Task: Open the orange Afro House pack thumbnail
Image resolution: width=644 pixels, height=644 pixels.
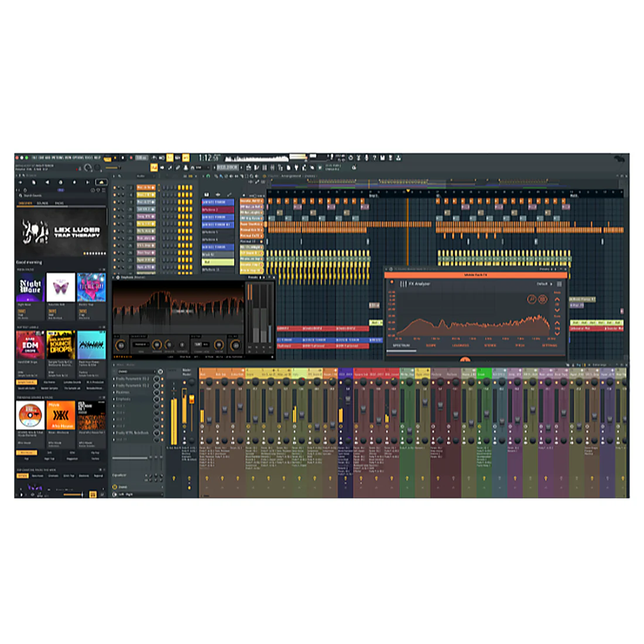Action: click(x=61, y=415)
